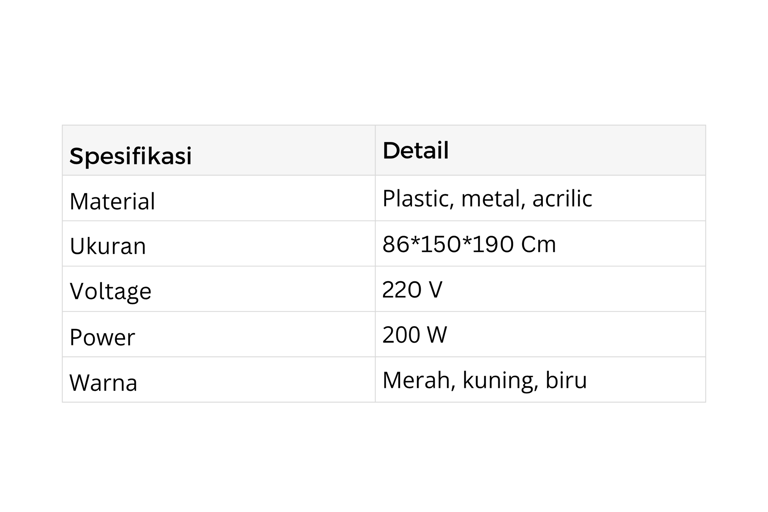
Task: Click the 200 W value cell
Action: (414, 335)
